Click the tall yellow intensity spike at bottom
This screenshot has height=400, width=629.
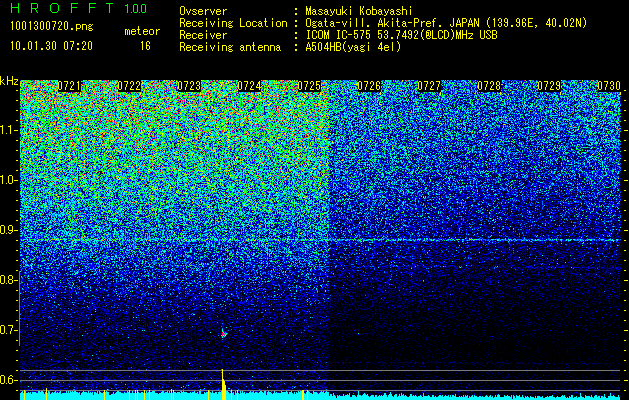(223, 384)
